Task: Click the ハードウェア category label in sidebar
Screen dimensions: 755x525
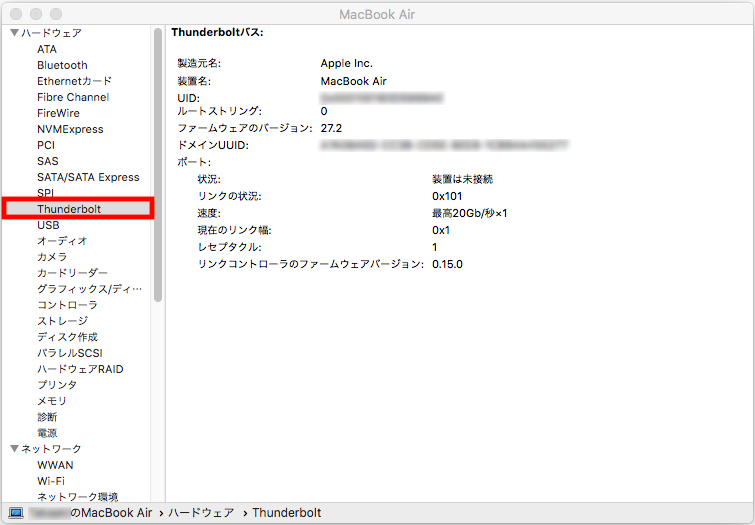Action: point(52,33)
